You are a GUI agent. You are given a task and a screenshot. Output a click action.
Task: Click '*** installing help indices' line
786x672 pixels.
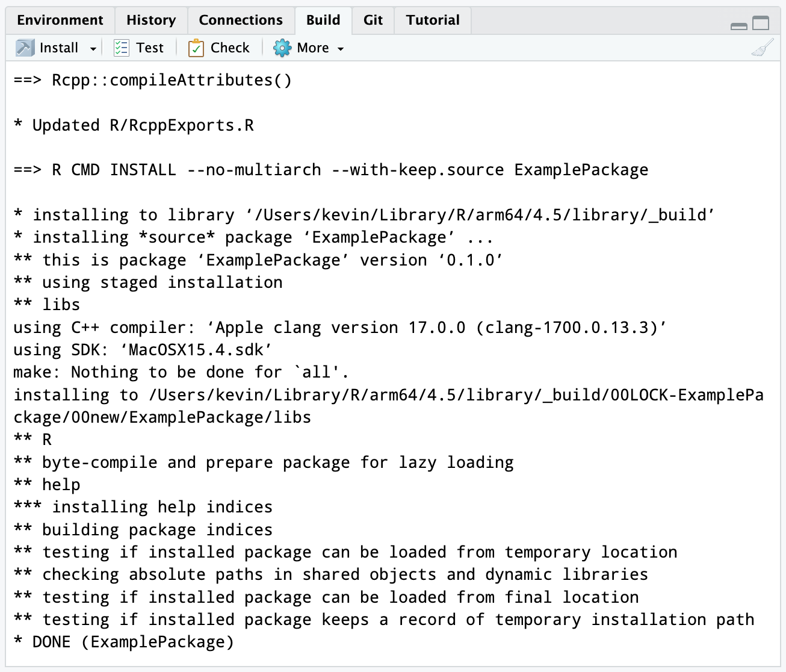point(143,507)
